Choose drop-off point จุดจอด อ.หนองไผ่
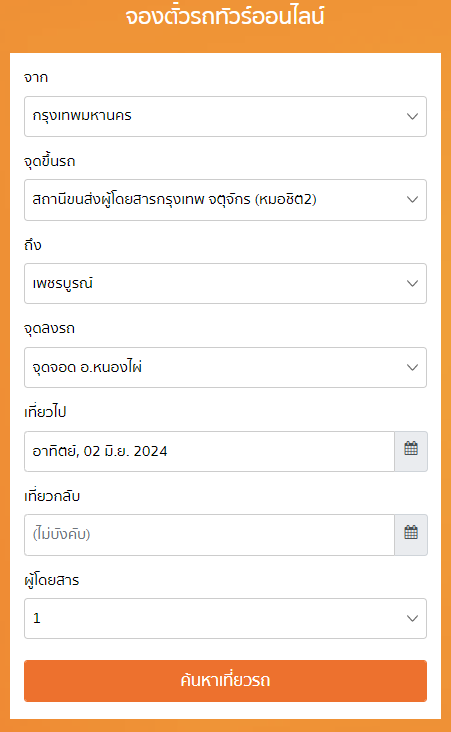451x732 pixels. (x=226, y=367)
